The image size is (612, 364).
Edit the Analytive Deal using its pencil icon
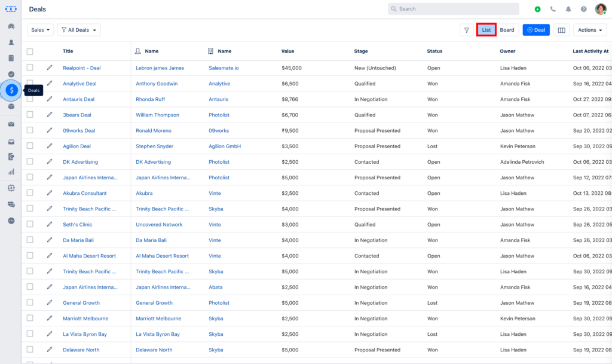coord(50,84)
